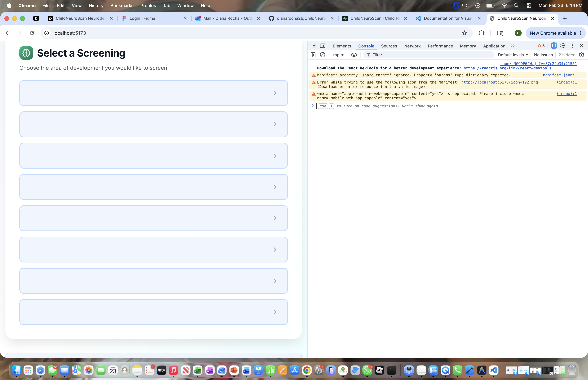Clear the console with the clear icon

323,55
